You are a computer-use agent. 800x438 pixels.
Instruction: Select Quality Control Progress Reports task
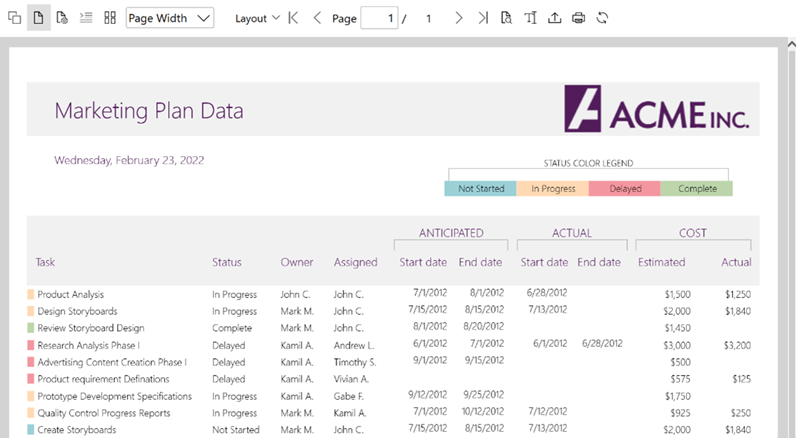[104, 413]
